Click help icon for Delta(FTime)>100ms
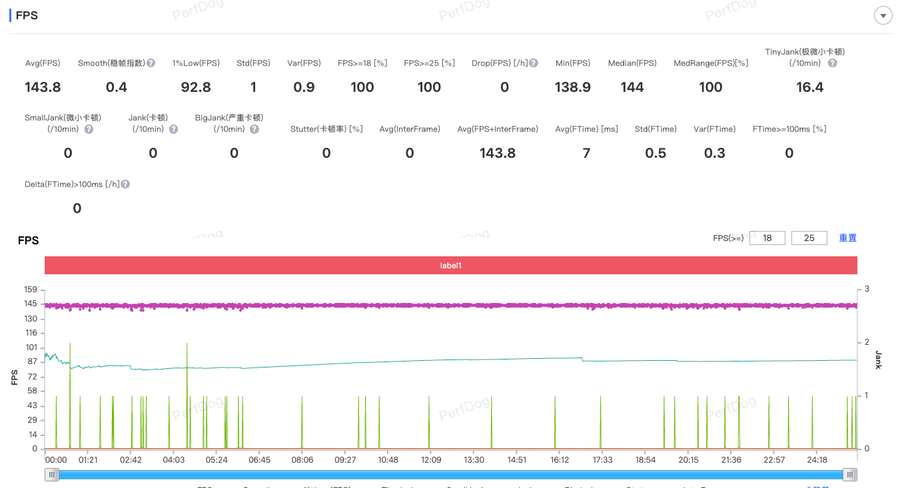 (x=125, y=184)
